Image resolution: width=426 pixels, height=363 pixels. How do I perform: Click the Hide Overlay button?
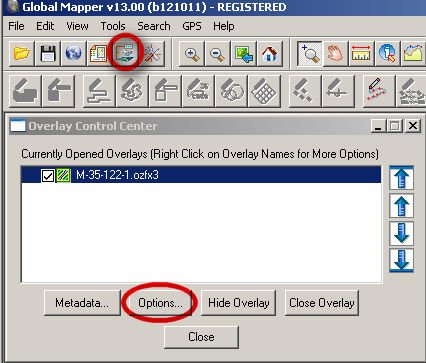[x=239, y=303]
